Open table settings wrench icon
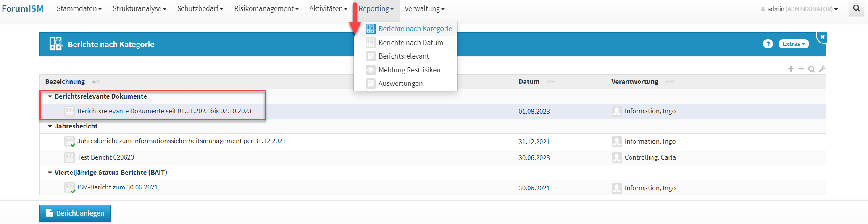The height and width of the screenshot is (224, 868). (x=822, y=69)
